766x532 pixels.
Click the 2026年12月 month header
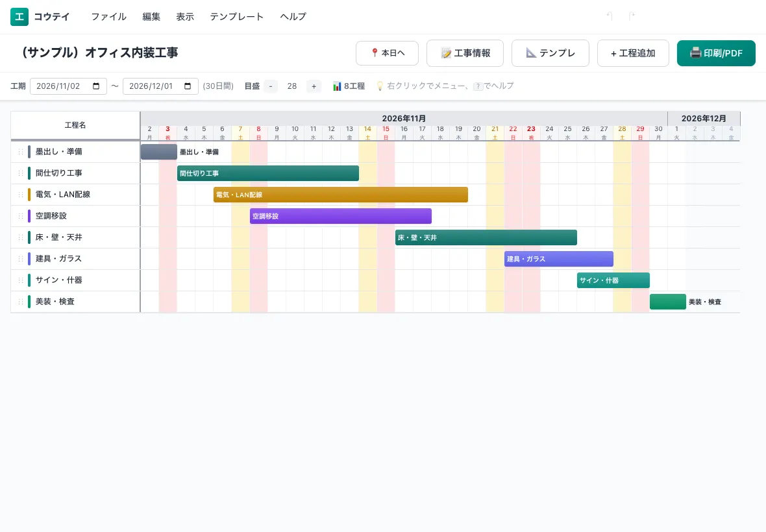pos(704,119)
